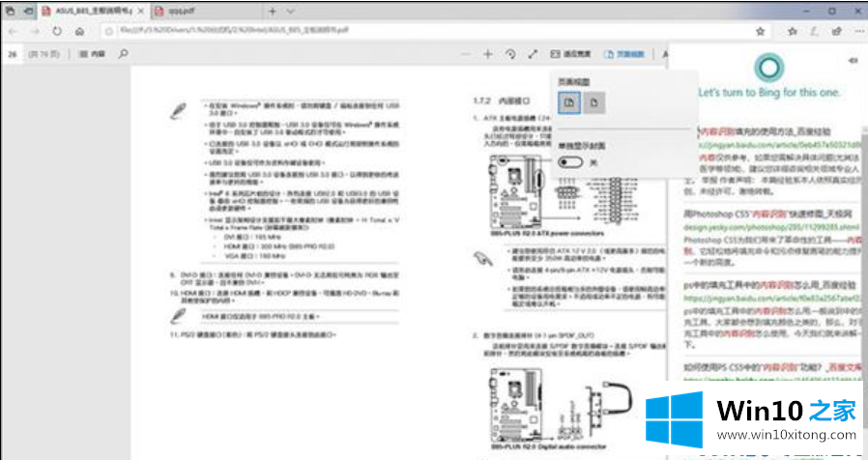868x460 pixels.
Task: Open a new browser tab
Action: (x=273, y=11)
